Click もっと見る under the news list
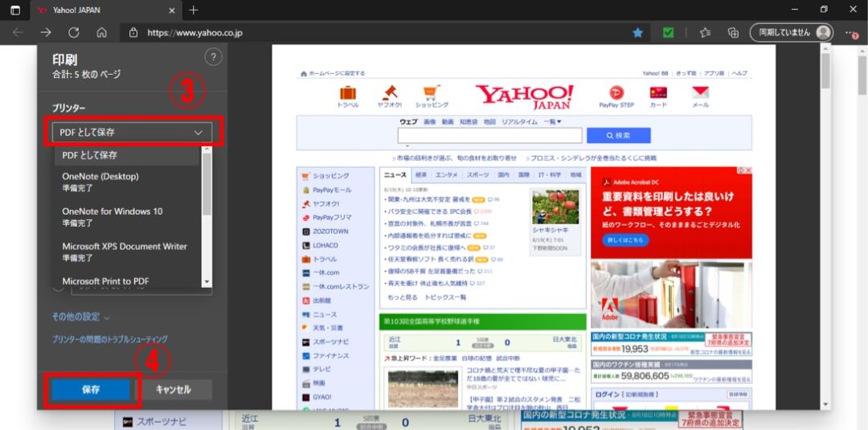Image resolution: width=868 pixels, height=430 pixels. point(403,297)
